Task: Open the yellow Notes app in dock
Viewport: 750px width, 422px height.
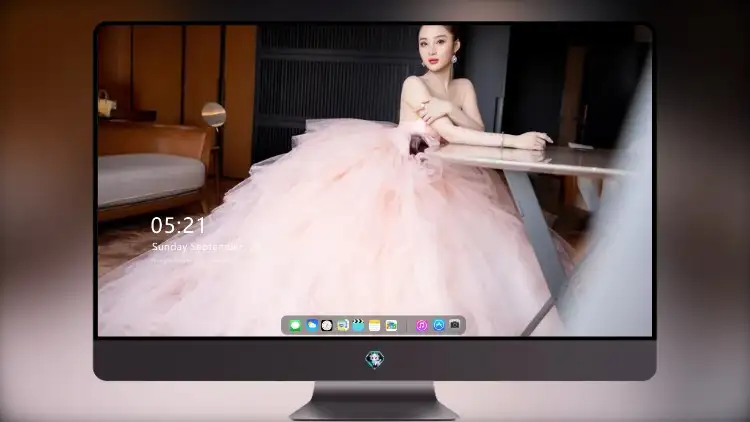Action: pos(375,326)
